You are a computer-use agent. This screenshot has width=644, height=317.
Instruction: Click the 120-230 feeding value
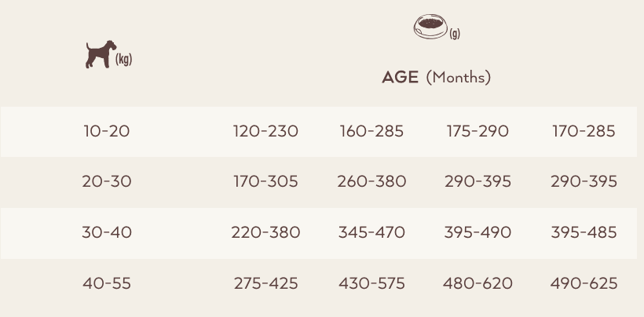click(265, 132)
